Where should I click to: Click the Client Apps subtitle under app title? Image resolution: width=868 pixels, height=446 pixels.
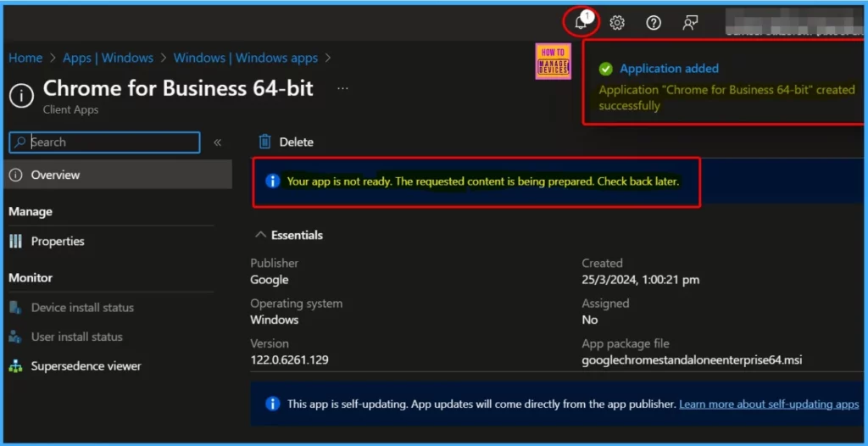[x=71, y=109]
